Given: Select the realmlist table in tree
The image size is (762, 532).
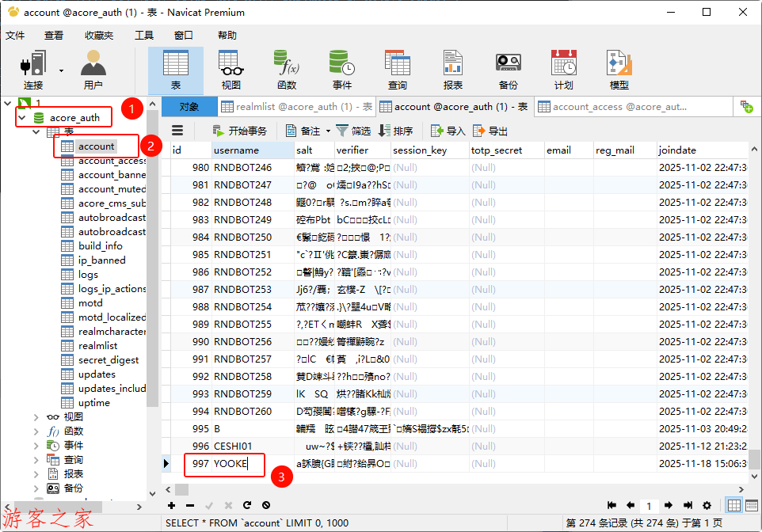Looking at the screenshot, I should pos(97,346).
